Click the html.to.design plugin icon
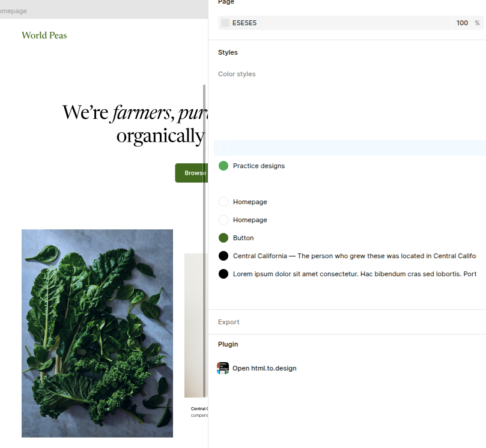This screenshot has width=486, height=448. pos(223,368)
